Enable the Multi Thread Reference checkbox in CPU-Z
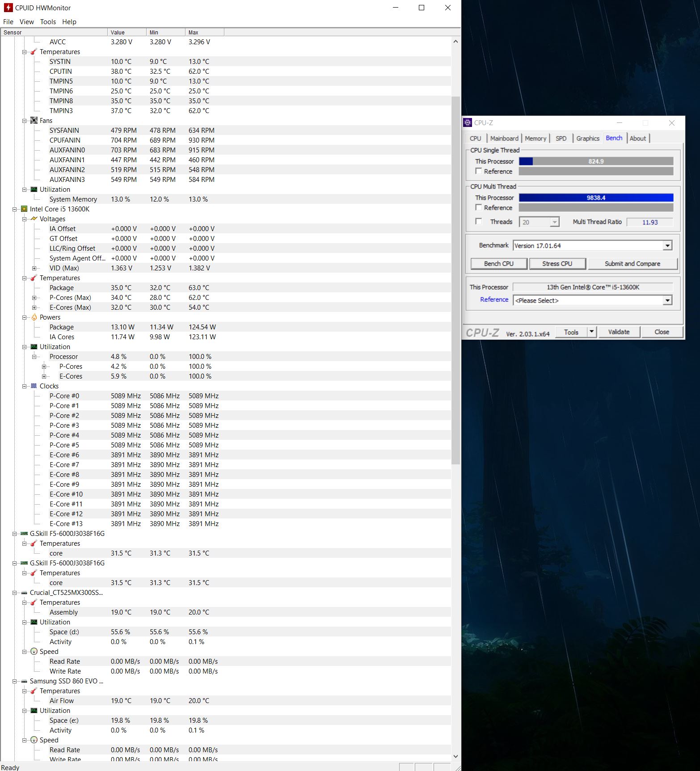The width and height of the screenshot is (700, 771). 479,207
